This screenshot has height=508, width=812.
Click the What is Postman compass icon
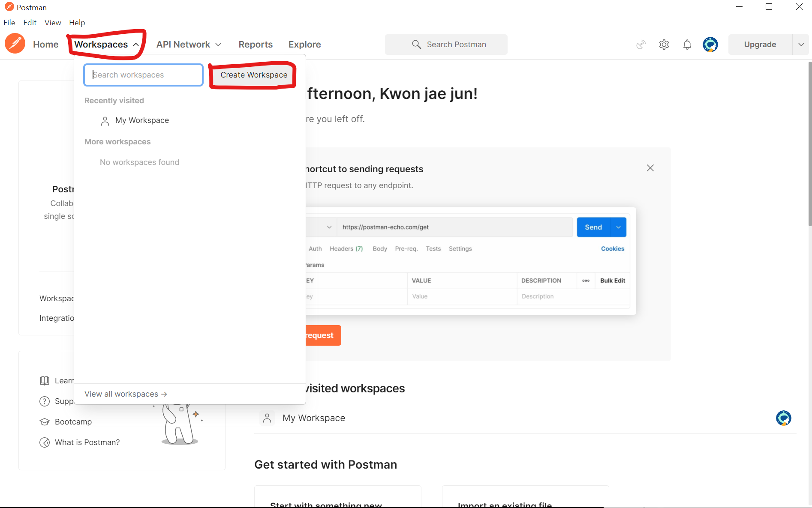coord(45,442)
